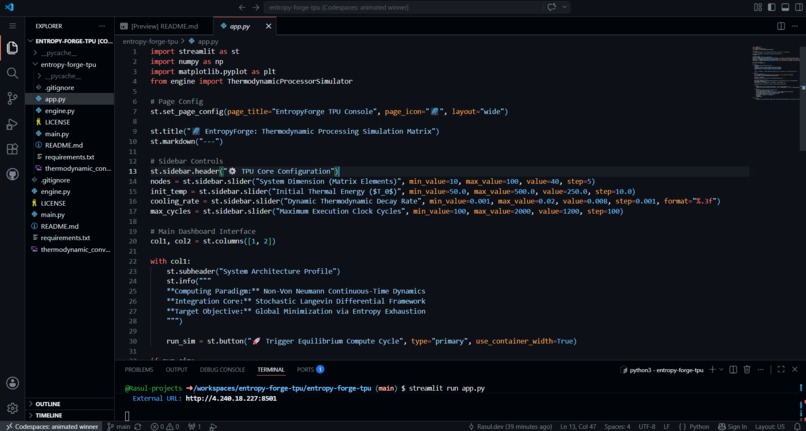Click the entropy-forge-tpu breadcrumb
The width and height of the screenshot is (806, 431).
150,42
